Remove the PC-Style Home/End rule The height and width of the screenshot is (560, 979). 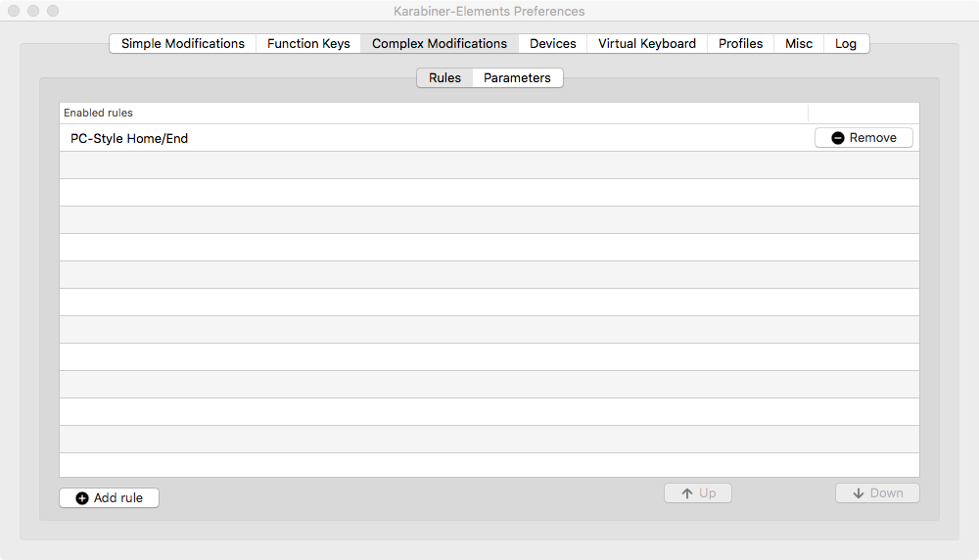(x=863, y=138)
